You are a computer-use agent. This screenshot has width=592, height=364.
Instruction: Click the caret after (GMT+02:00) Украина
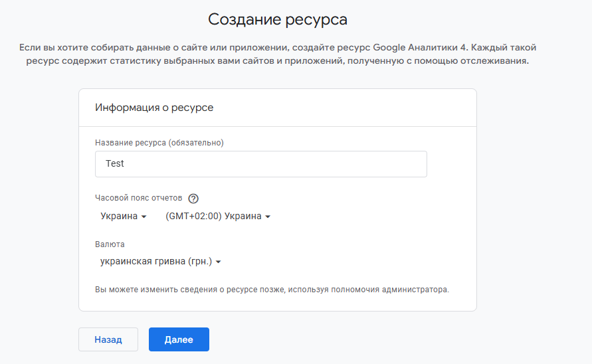268,217
